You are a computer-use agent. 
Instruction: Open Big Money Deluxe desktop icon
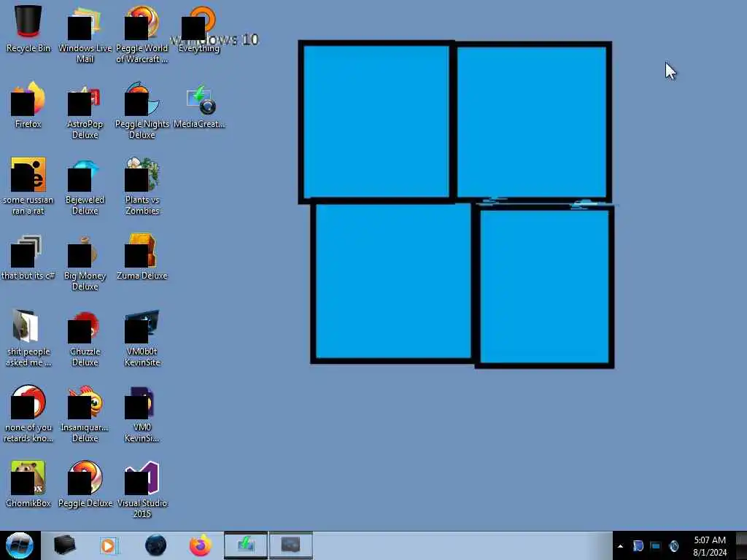coord(85,262)
